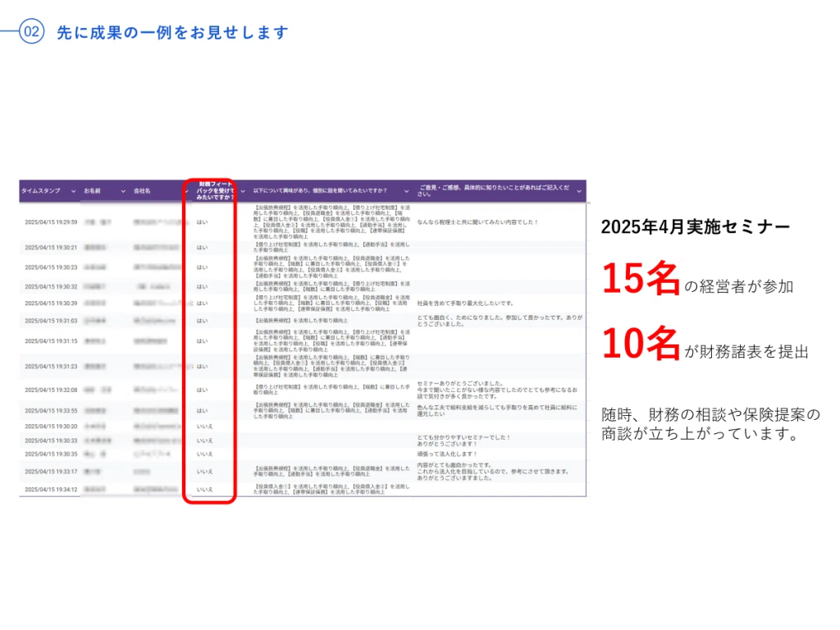Image resolution: width=840 pixels, height=630 pixels.
Task: Click comment なんなら税理士と共に聞いてみたい内容でした!
Action: (x=477, y=222)
